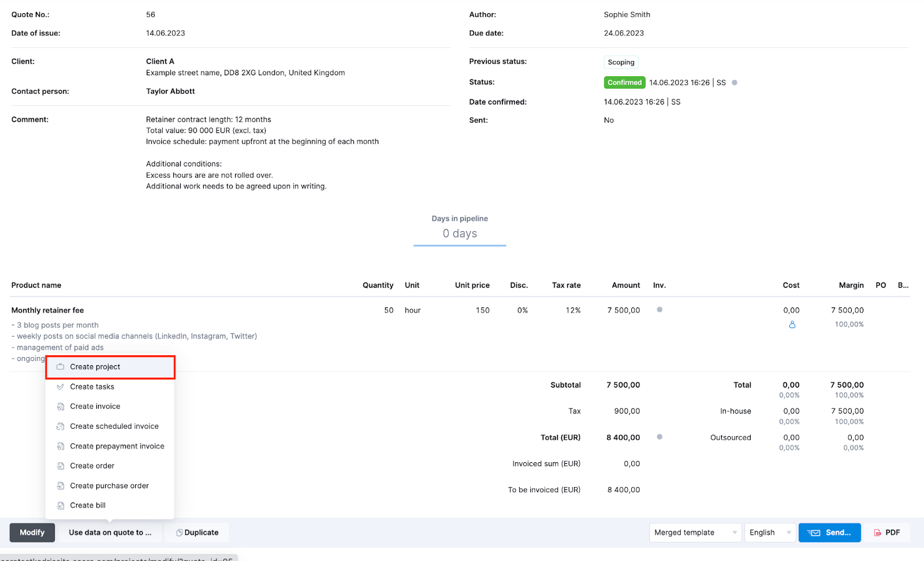The image size is (924, 561).
Task: Click the Modify button
Action: coord(32,532)
